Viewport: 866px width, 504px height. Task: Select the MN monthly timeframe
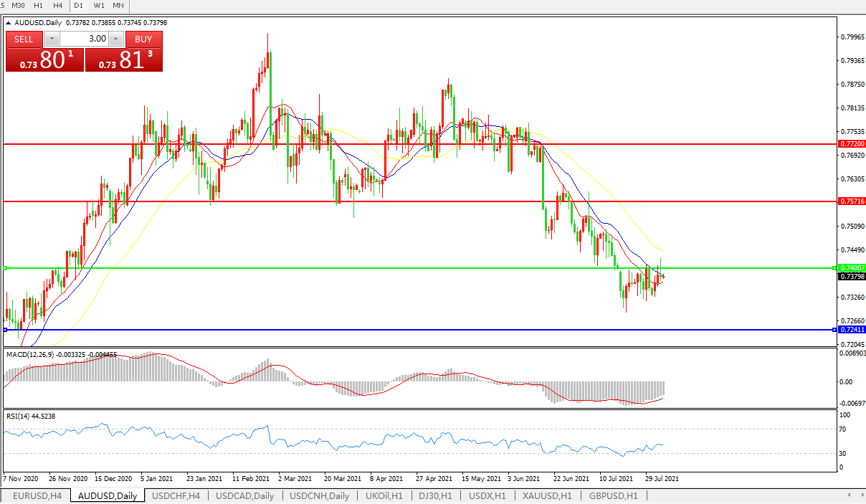118,5
